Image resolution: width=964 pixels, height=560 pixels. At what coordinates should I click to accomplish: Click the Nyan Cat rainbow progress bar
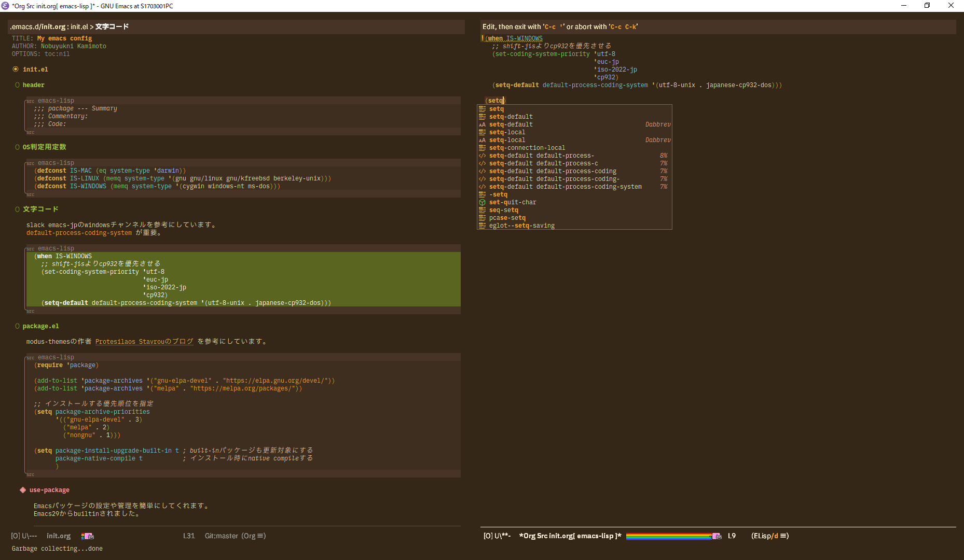(669, 536)
